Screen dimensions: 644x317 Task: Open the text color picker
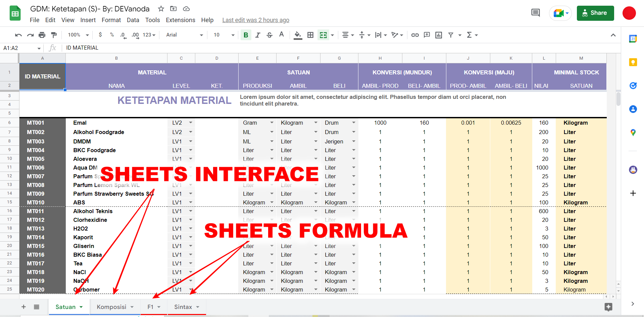[x=282, y=35]
